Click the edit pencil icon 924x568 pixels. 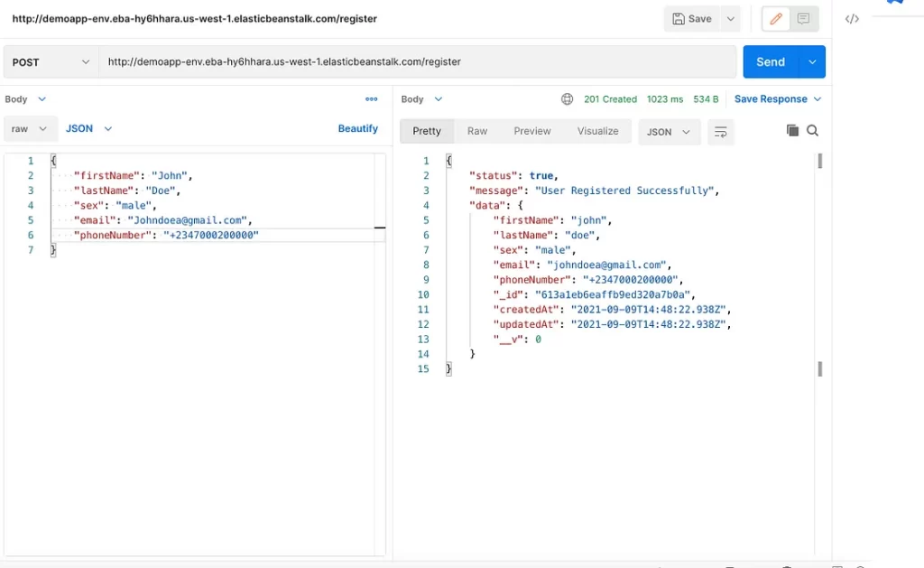(x=775, y=19)
